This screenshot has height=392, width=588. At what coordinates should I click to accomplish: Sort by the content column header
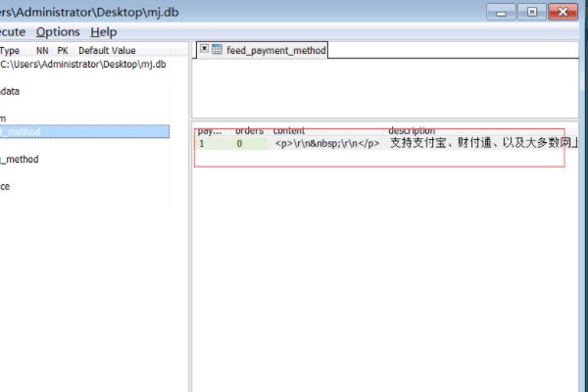click(288, 130)
